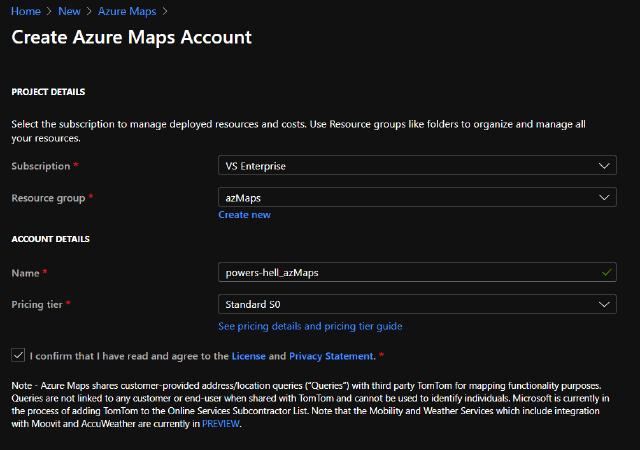This screenshot has width=640, height=450.
Task: Open the License link
Action: point(249,356)
